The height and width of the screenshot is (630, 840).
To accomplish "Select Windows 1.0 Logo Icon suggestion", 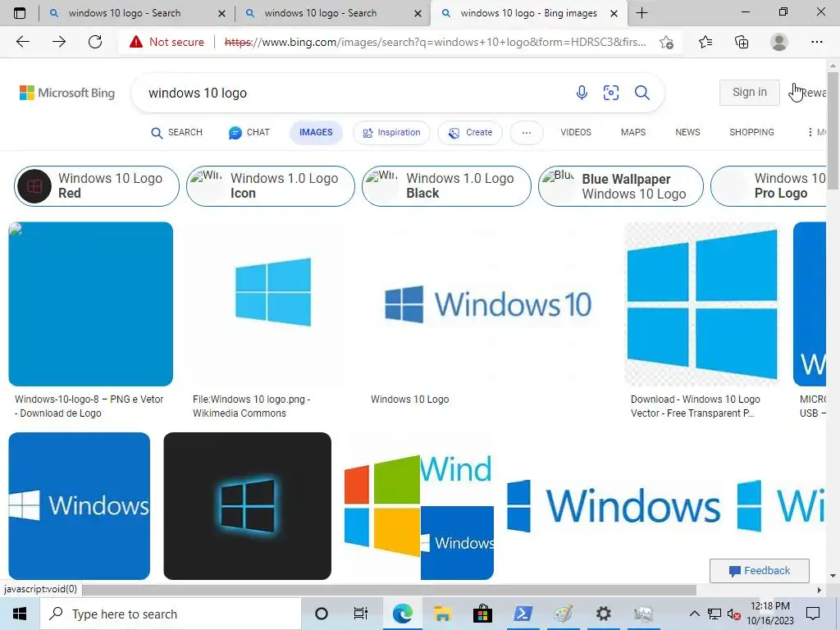I will coord(271,186).
